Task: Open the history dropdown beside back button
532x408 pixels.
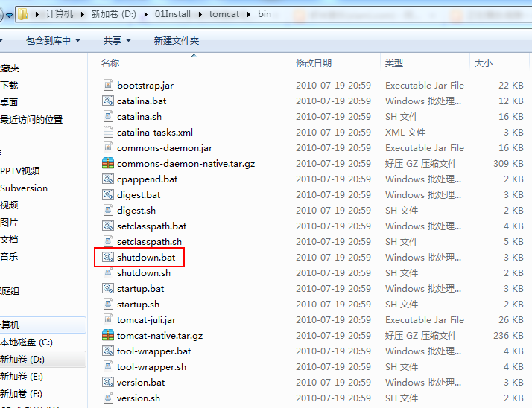Action: (10, 15)
